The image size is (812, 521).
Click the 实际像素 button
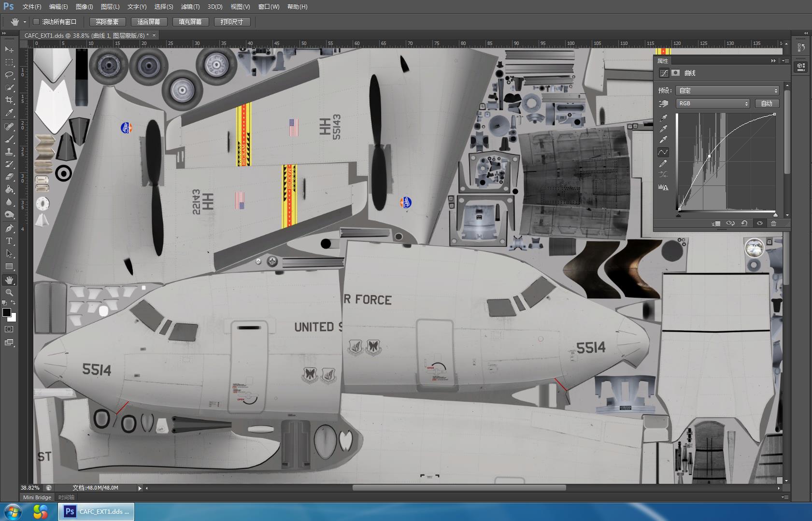point(107,22)
